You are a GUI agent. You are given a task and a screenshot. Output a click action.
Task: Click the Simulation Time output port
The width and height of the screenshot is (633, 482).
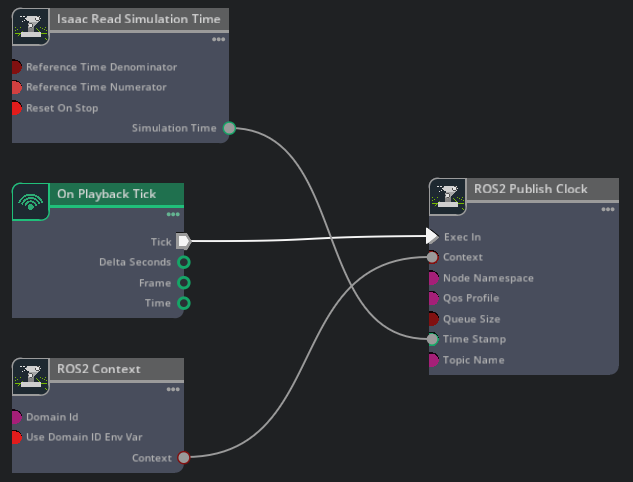click(x=229, y=128)
